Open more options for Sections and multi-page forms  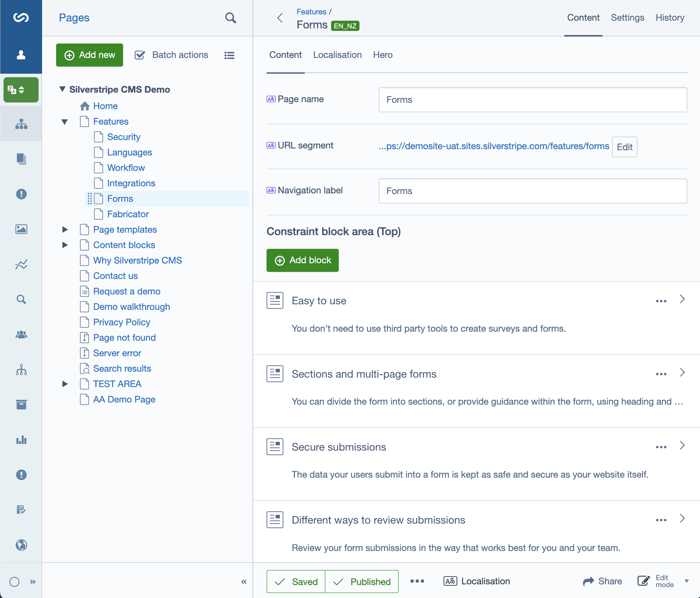(x=661, y=374)
